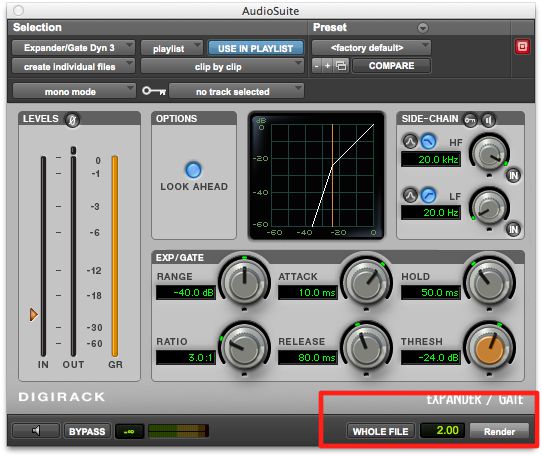
Task: Click the RANGE value field -40.0 dB
Action: pyautogui.click(x=186, y=292)
